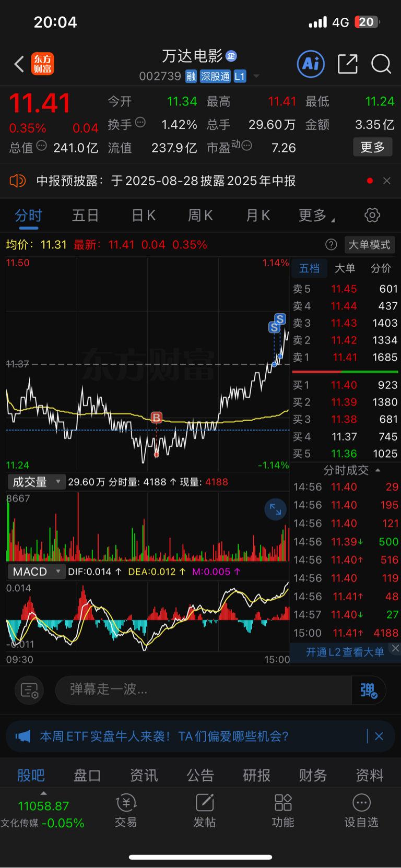Screen dimensions: 401x868
Task: Select 卖1 price 11.41 row
Action: pyautogui.click(x=345, y=358)
